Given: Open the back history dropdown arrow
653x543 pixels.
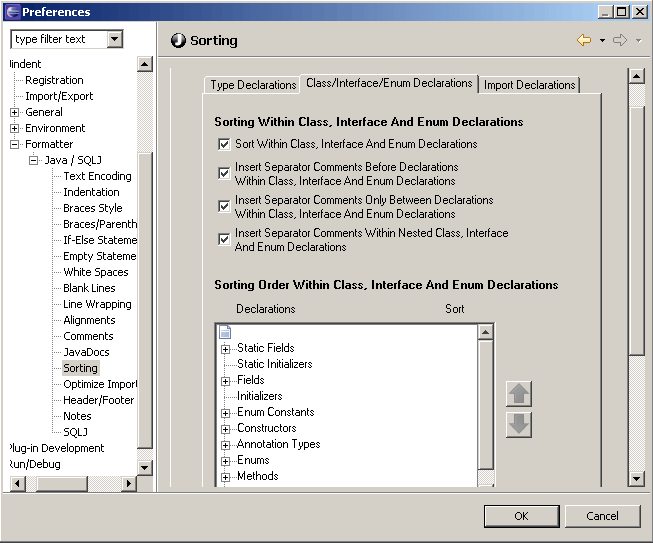Looking at the screenshot, I should [x=602, y=41].
